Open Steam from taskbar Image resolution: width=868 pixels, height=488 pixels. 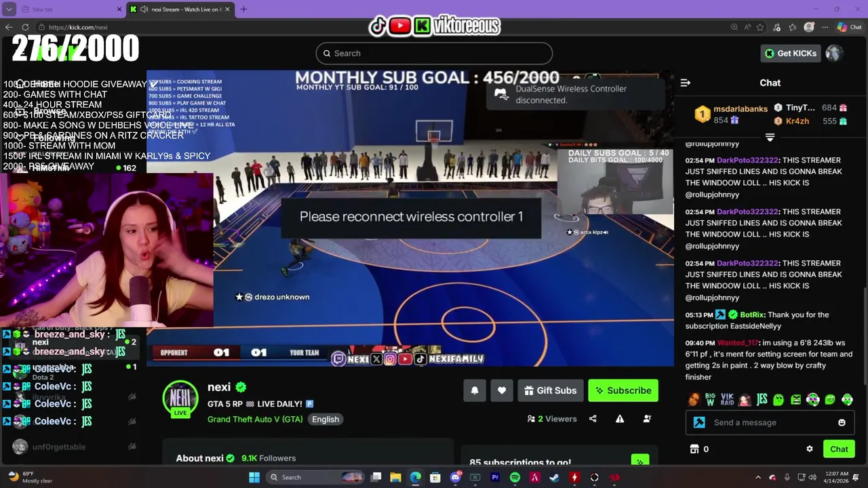[x=555, y=477]
